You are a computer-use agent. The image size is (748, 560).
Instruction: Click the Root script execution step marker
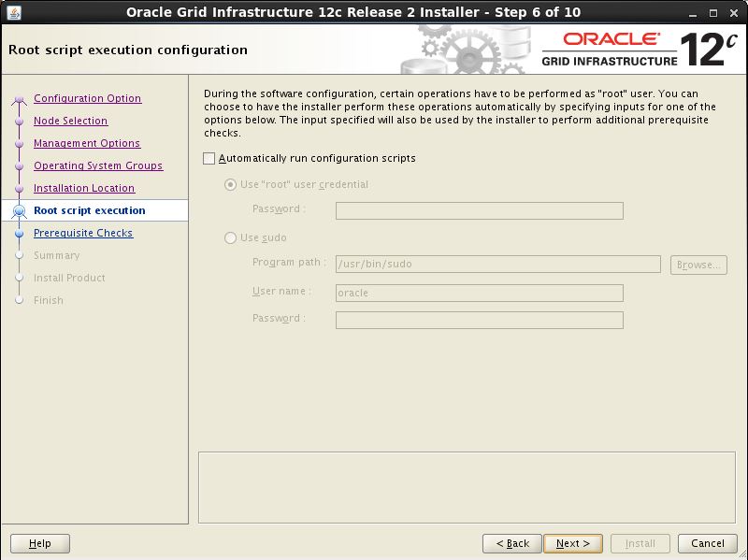point(19,211)
